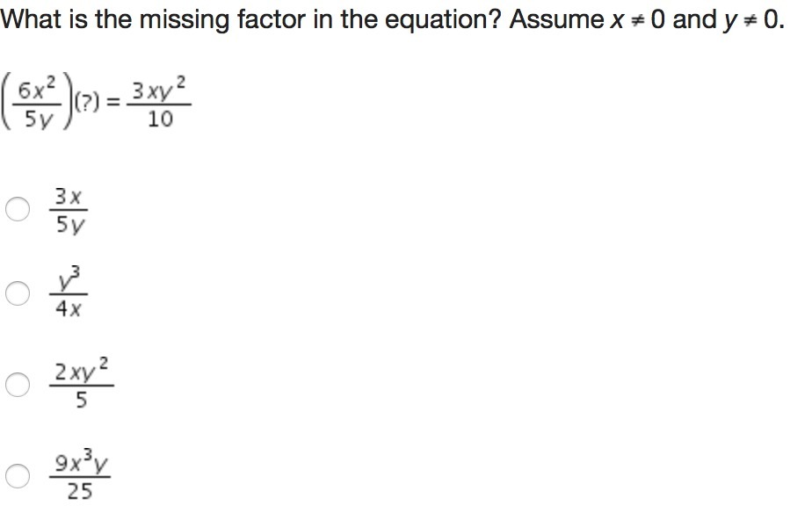Choose the y³/4x radio option
The height and width of the screenshot is (513, 812).
(x=18, y=293)
